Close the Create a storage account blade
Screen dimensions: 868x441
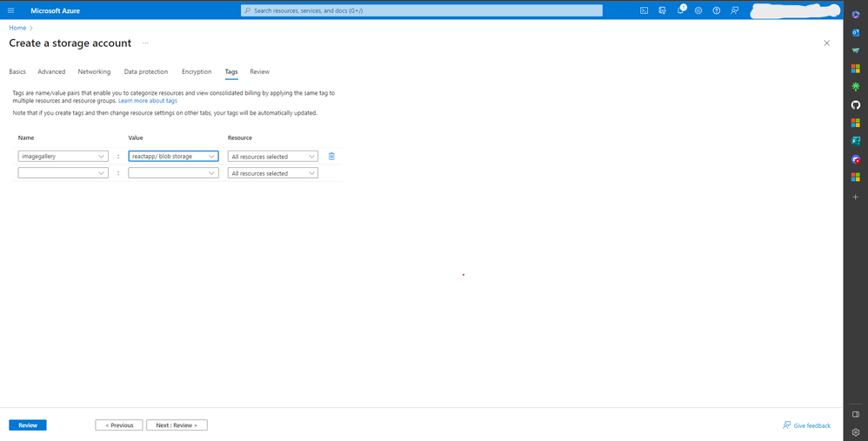point(826,43)
